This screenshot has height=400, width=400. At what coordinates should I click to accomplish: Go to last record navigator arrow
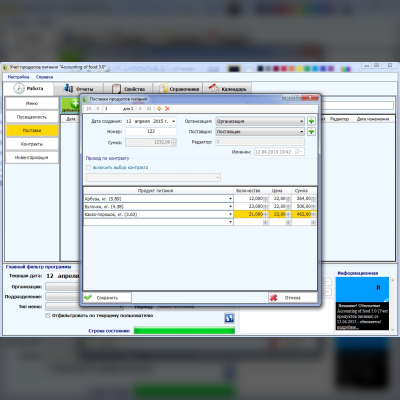149,109
